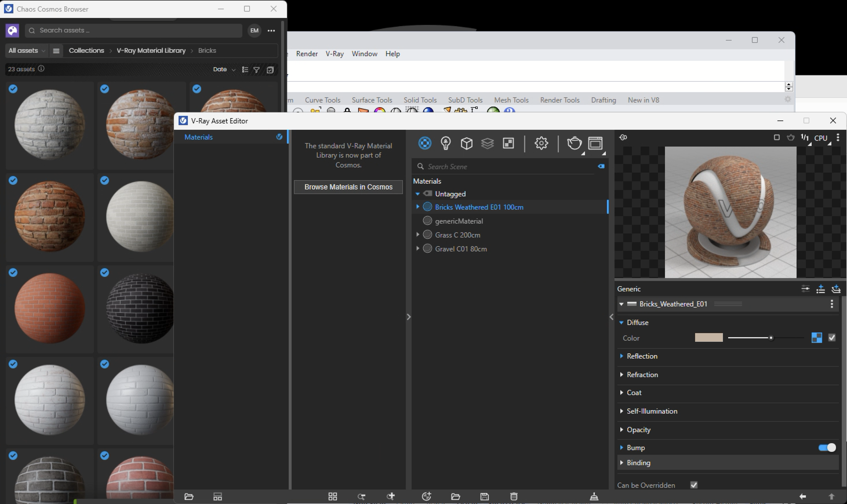Open the CPU render engine dropdown
The image size is (847, 504).
point(822,138)
